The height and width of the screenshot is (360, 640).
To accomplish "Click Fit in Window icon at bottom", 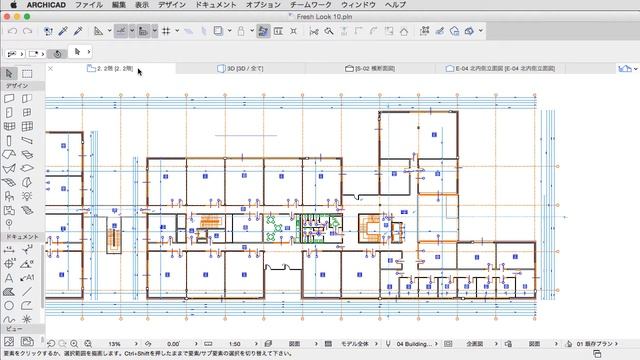I will (88, 344).
